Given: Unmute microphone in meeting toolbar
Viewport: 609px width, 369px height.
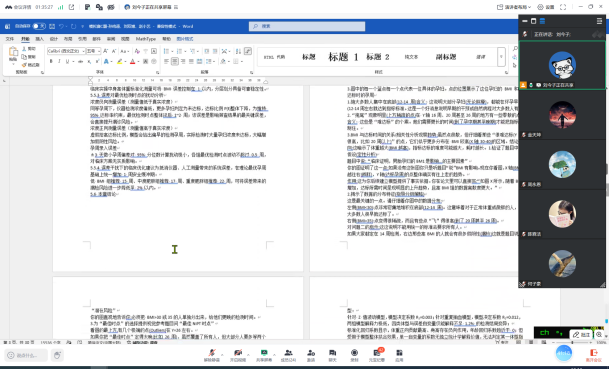Looking at the screenshot, I should 212,355.
